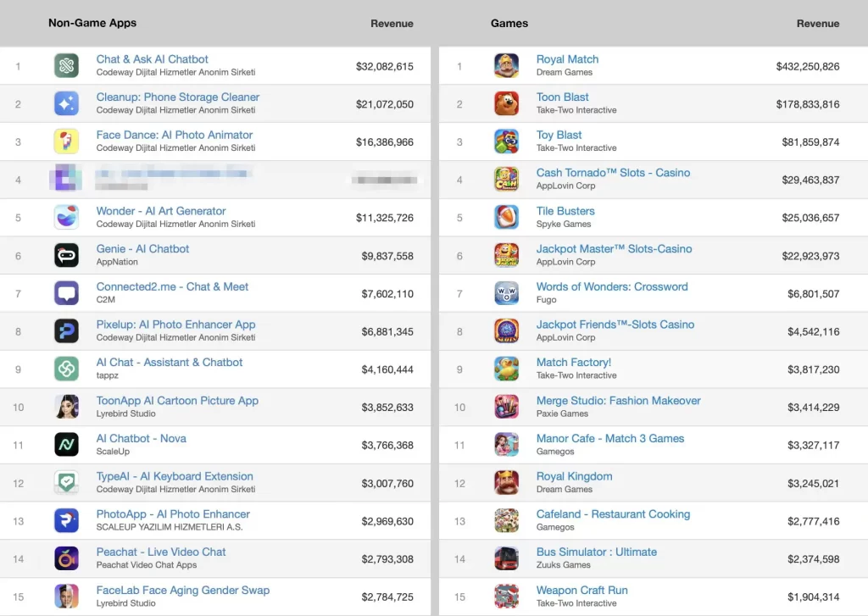Click the Genie AI Chatbot icon
The width and height of the screenshot is (868, 616).
[x=66, y=255]
